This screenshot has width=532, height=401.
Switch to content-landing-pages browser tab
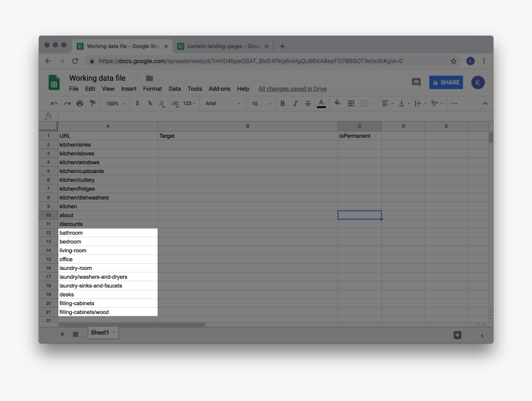pyautogui.click(x=223, y=46)
